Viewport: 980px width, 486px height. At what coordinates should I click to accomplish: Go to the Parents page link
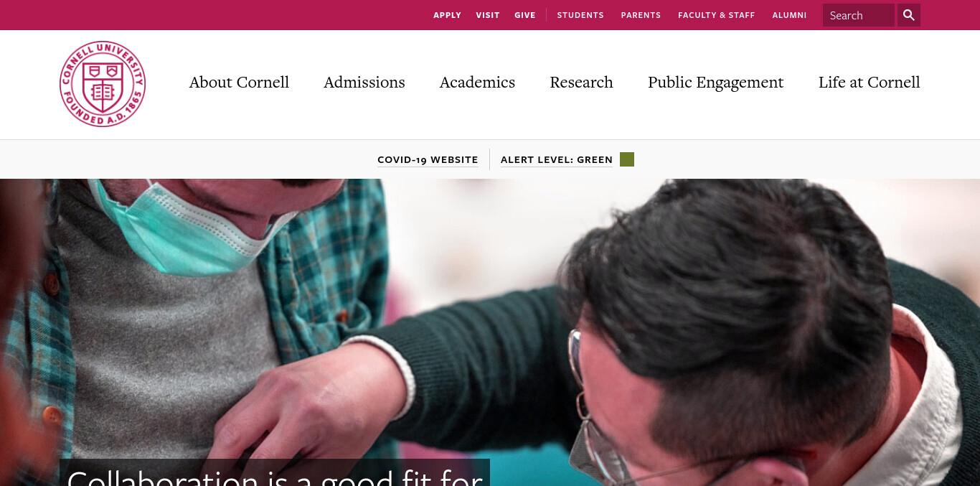pos(641,15)
